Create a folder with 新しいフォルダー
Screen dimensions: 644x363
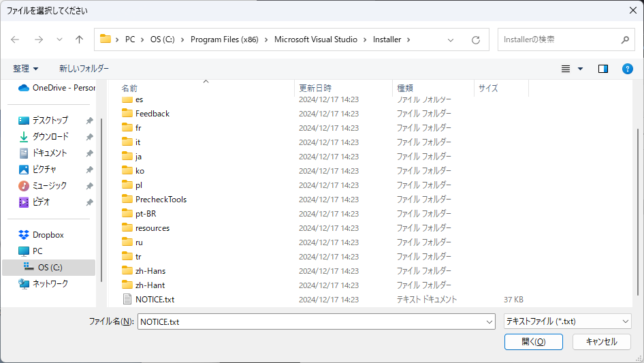(84, 69)
